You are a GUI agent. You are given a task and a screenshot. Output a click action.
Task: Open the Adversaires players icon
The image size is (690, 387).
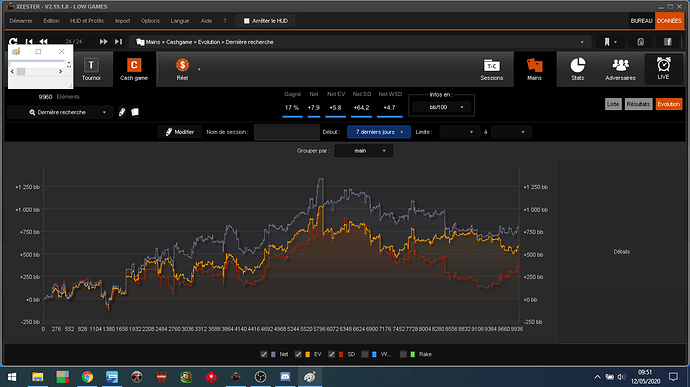pos(620,65)
